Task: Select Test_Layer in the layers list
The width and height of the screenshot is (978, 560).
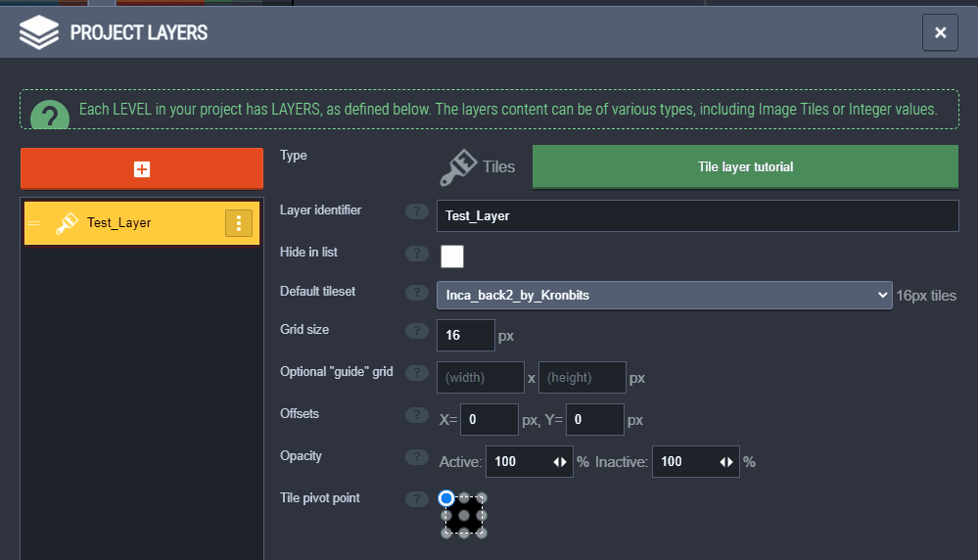Action: coord(119,223)
